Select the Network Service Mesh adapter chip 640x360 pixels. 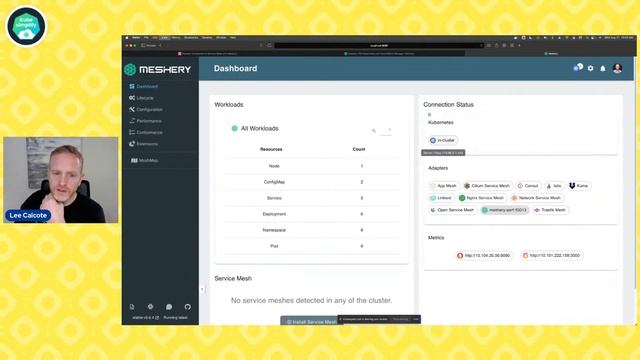(x=536, y=198)
